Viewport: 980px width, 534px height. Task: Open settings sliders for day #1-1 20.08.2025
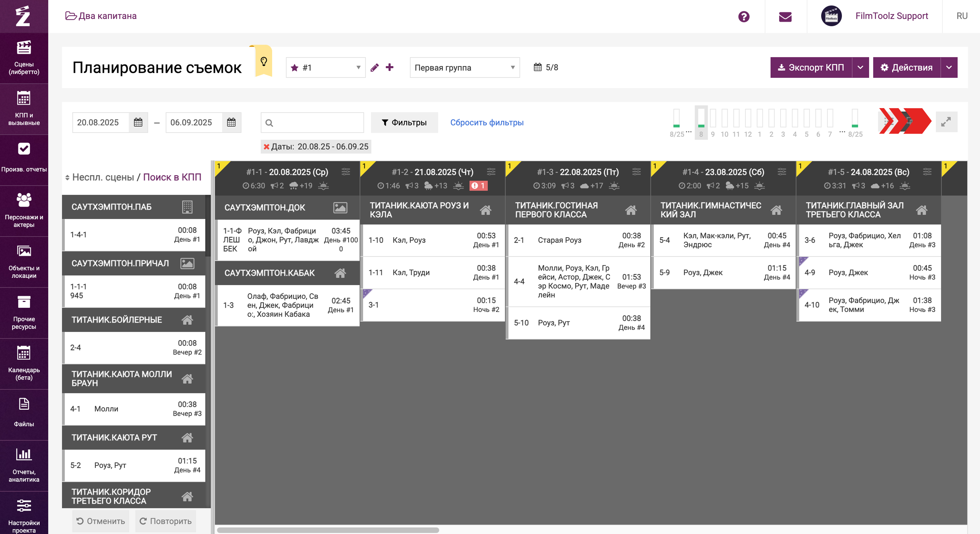click(345, 171)
